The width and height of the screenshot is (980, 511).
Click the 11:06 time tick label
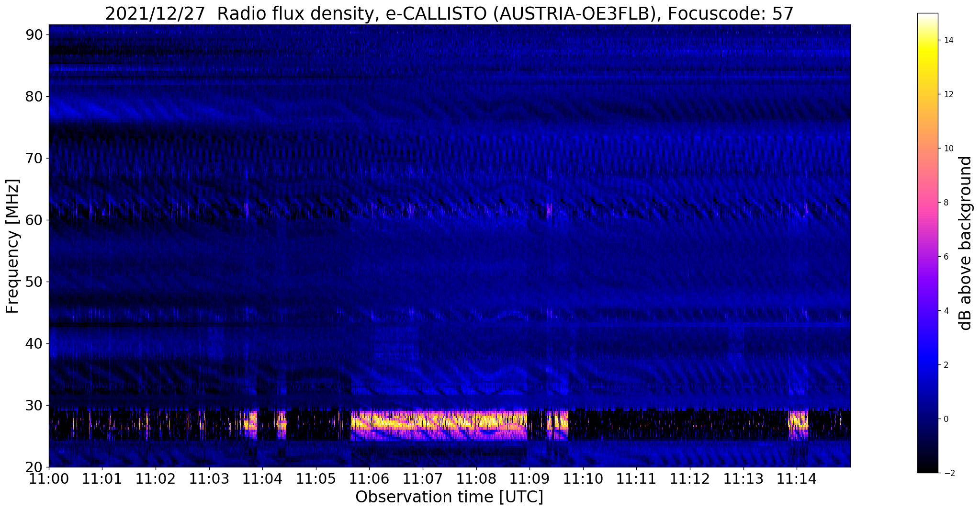coord(369,478)
